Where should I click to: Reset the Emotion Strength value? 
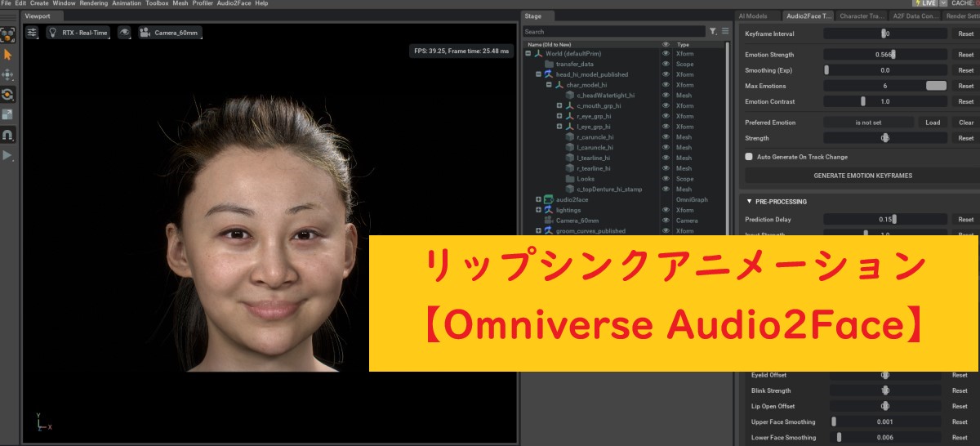click(965, 55)
